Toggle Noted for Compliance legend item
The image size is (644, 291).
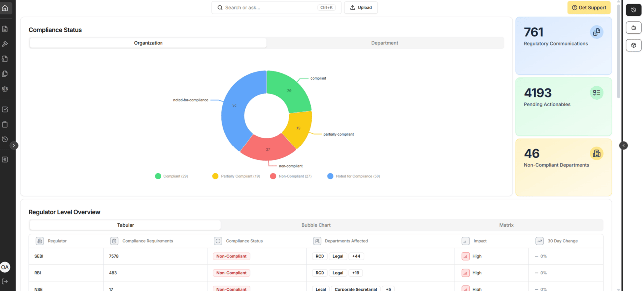click(x=354, y=176)
